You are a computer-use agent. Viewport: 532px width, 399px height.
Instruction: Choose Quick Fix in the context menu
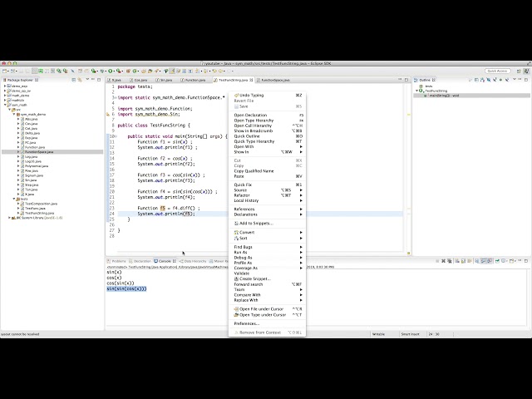267,185
